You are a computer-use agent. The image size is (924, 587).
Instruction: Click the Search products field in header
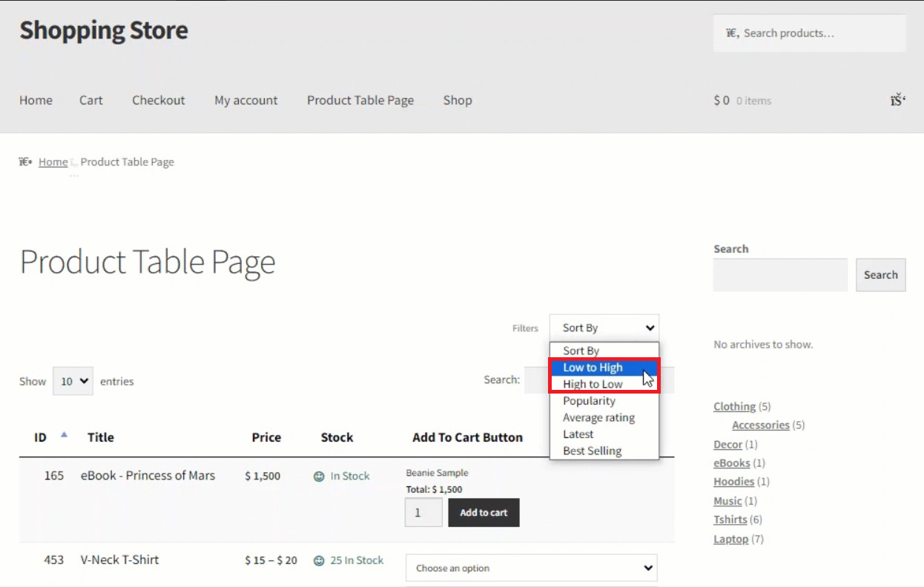point(810,33)
